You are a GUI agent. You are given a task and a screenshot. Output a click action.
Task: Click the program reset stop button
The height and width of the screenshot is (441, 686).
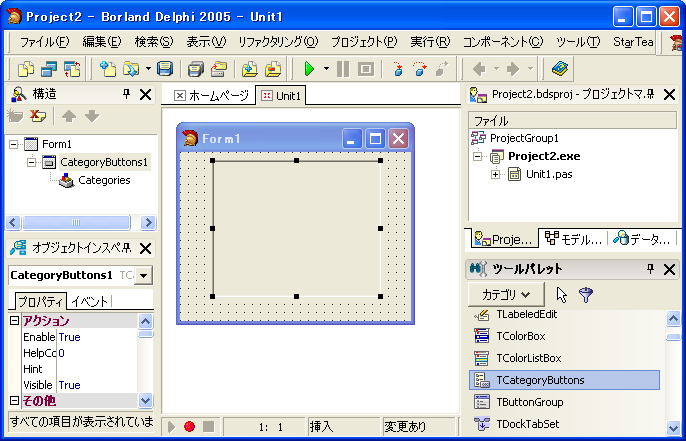tap(366, 69)
